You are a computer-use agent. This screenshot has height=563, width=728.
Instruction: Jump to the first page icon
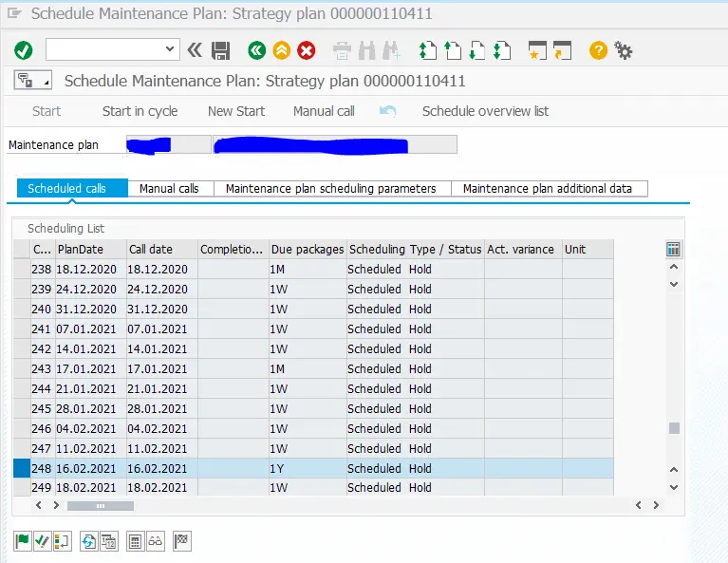pos(428,50)
